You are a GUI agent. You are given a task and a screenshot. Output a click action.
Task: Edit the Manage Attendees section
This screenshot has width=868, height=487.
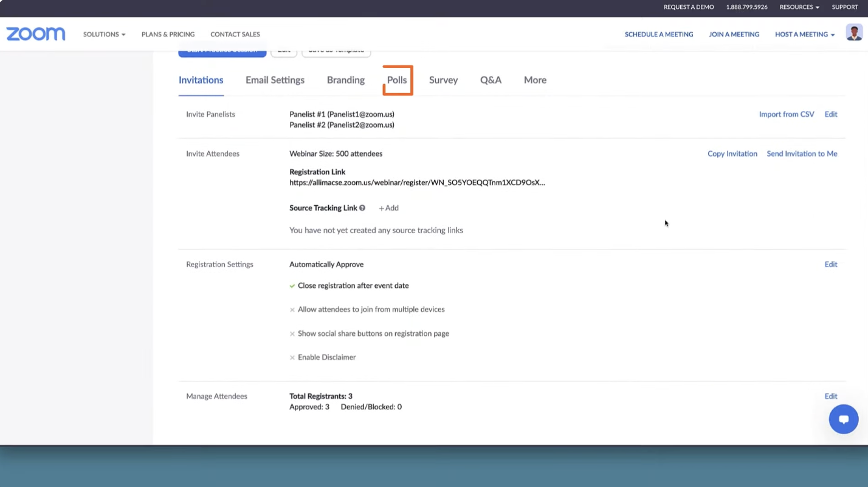click(830, 396)
